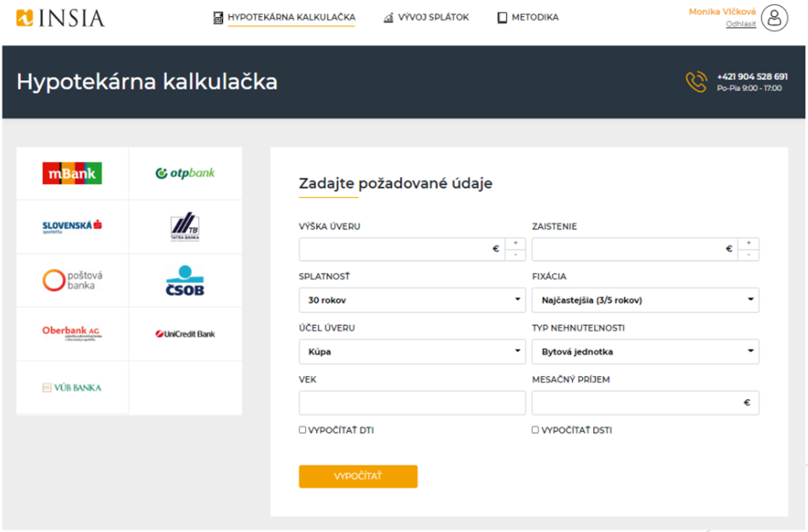
Task: Decrease Zaistenie with the minus stepper
Action: [x=748, y=255]
